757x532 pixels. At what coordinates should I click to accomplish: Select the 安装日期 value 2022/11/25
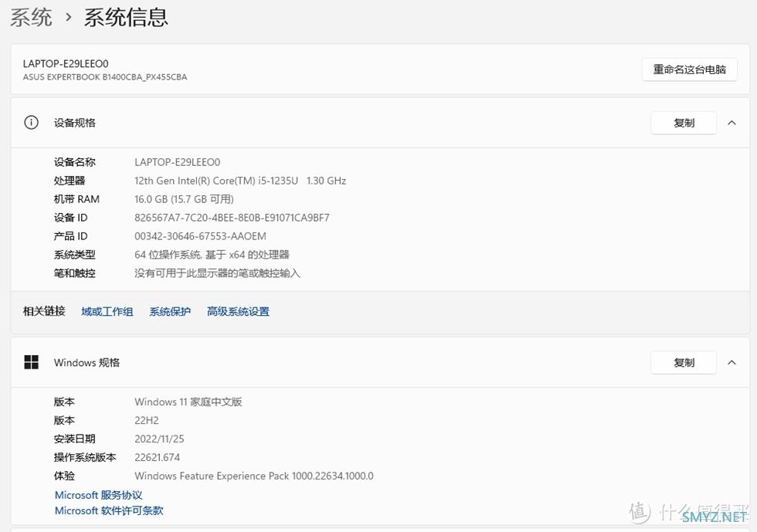[159, 439]
